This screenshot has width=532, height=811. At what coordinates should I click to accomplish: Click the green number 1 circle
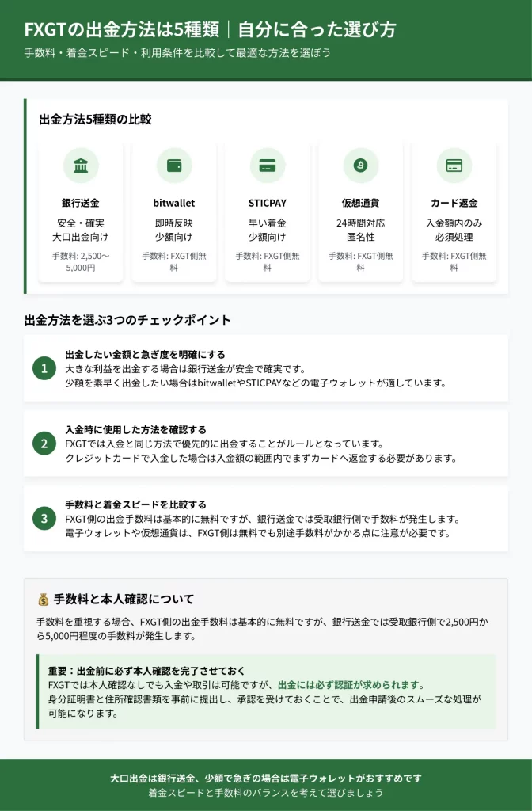coord(44,368)
